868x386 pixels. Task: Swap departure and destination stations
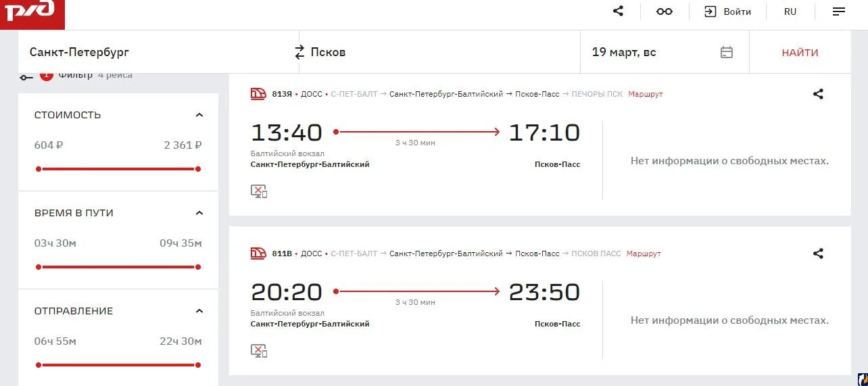point(300,52)
